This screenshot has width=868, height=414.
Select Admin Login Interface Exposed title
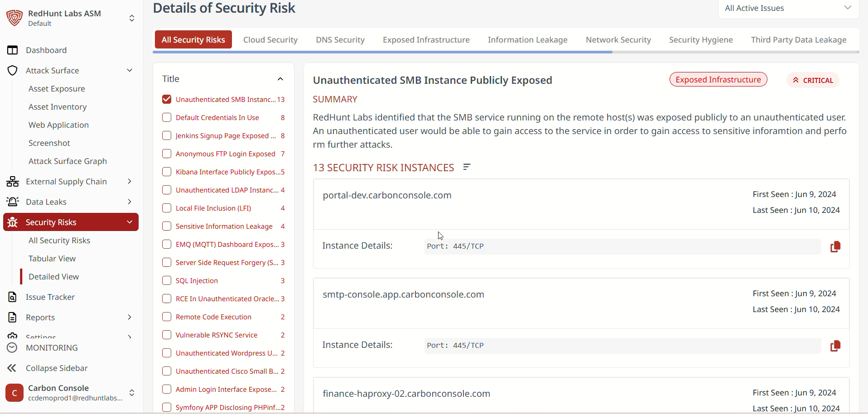pyautogui.click(x=226, y=390)
